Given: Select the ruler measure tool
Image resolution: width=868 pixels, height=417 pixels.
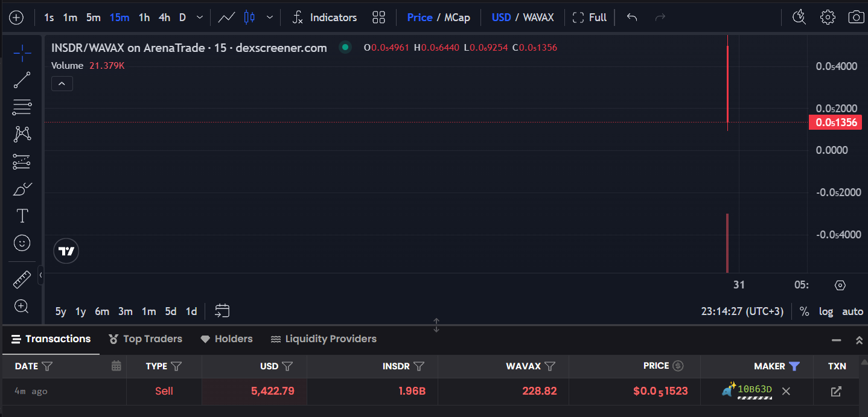Looking at the screenshot, I should coord(22,279).
